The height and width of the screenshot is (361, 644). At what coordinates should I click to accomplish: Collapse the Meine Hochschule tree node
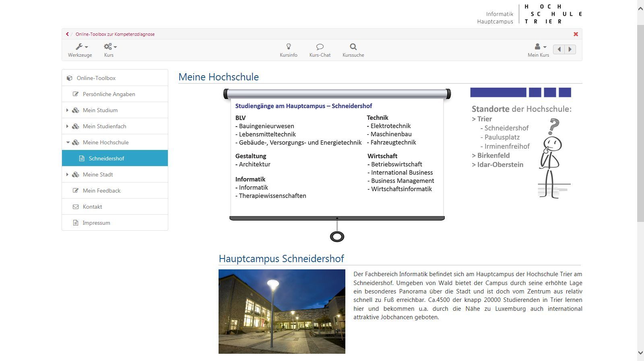68,142
